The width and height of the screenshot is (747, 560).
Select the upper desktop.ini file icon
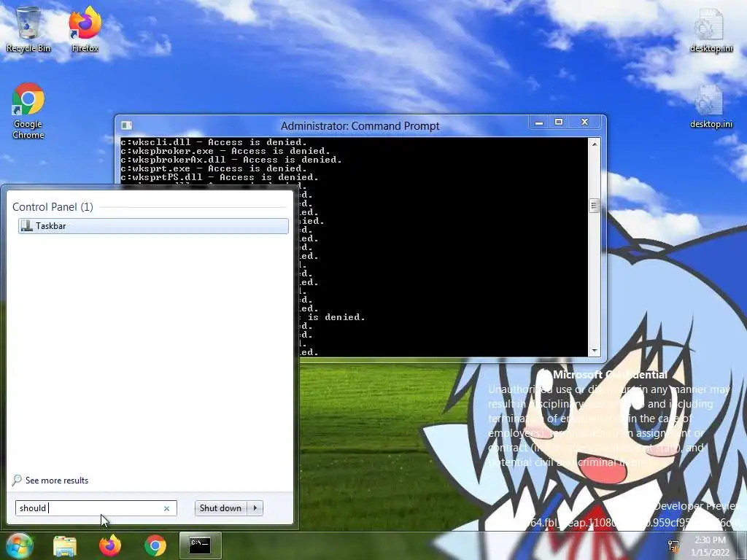click(711, 29)
